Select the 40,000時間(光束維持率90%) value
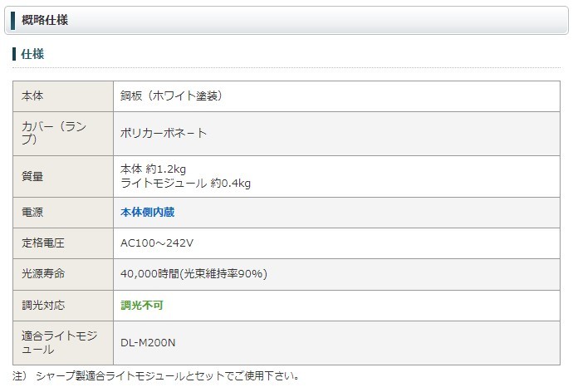Viewport: 573px width, 392px height. pos(193,273)
